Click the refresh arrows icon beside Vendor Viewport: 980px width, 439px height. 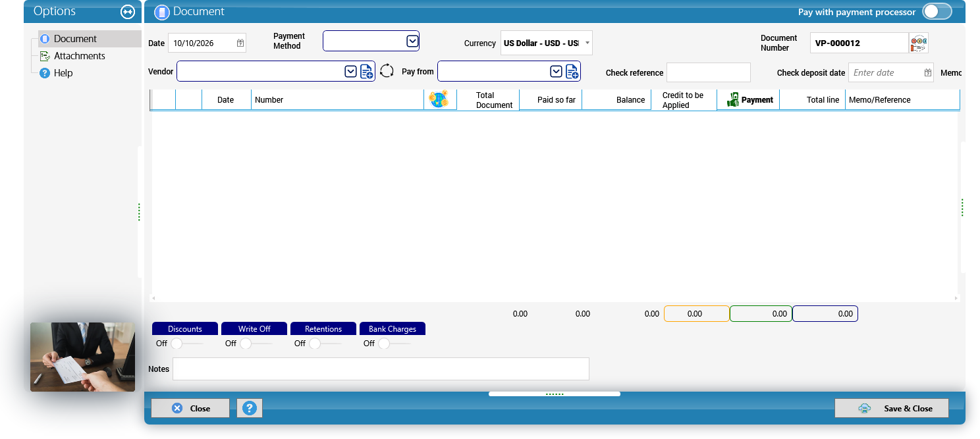point(387,71)
